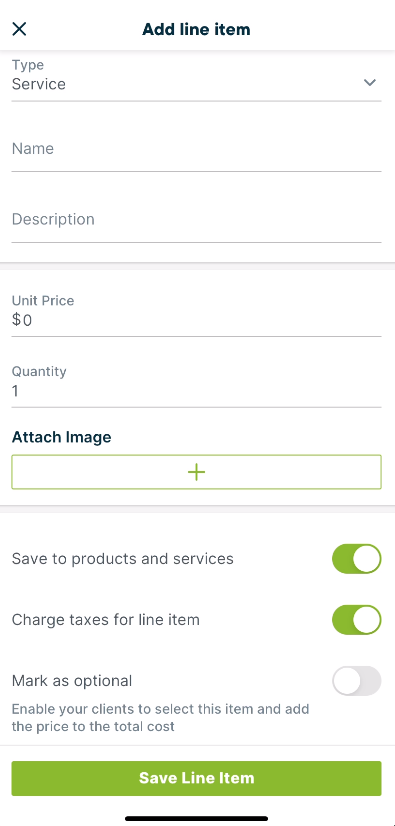395x826 pixels.
Task: Tap the Attach Image heading
Action: [x=62, y=437]
